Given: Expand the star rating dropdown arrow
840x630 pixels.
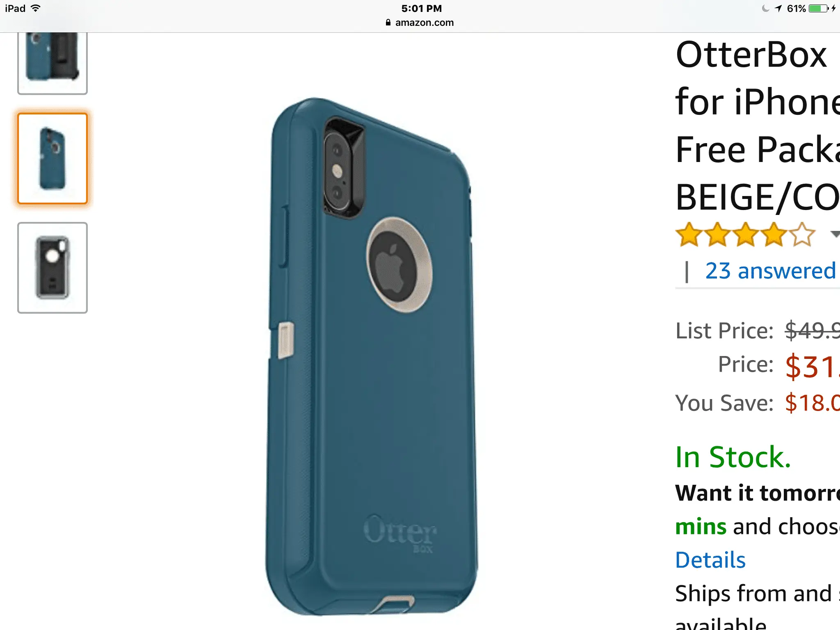Looking at the screenshot, I should tap(835, 234).
